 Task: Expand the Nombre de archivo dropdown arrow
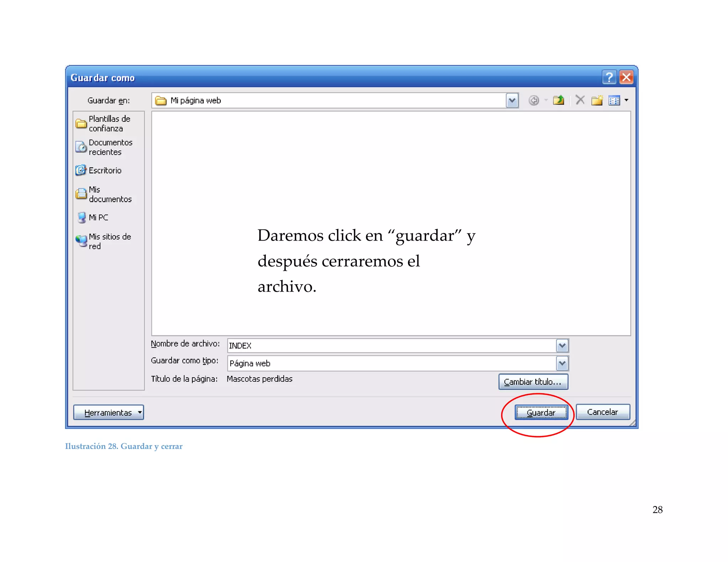[562, 346]
